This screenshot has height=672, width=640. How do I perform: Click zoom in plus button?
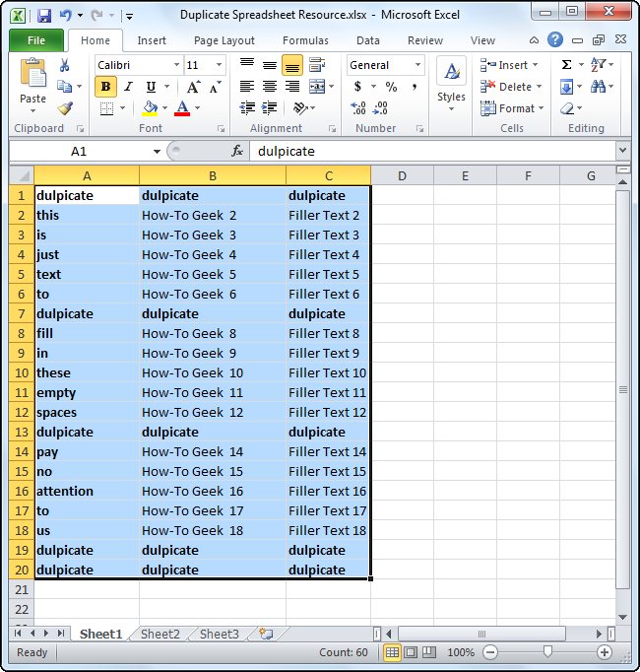[x=605, y=652]
